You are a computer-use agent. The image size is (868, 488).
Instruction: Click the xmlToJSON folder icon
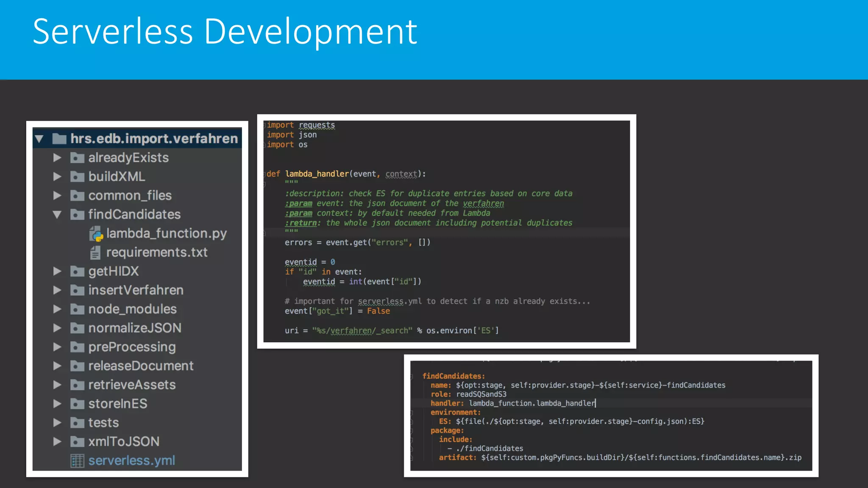(x=77, y=442)
